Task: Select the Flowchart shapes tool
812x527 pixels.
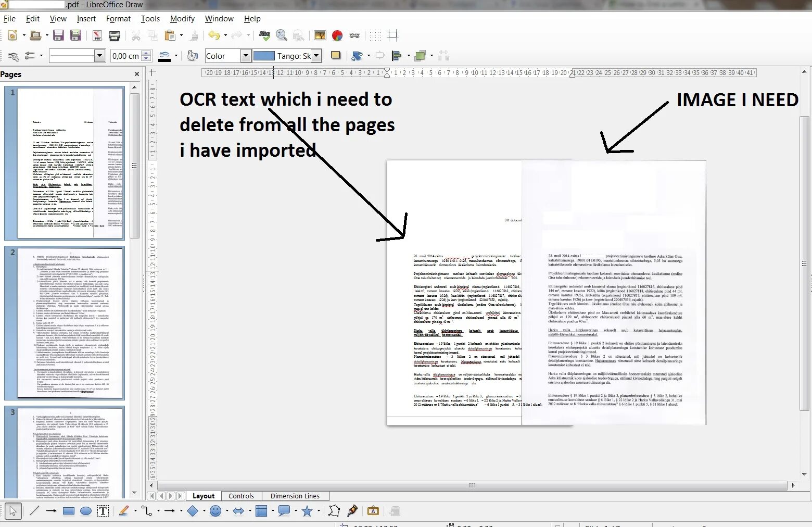Action: [x=261, y=511]
